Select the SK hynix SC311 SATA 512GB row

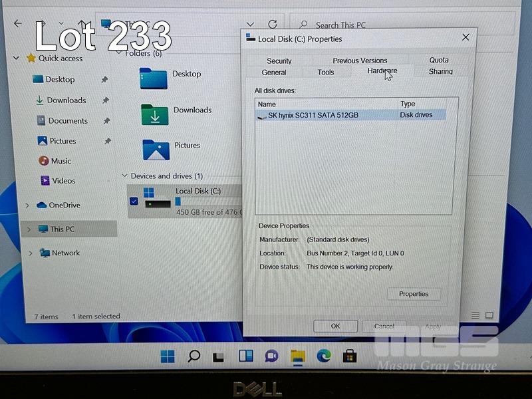click(352, 115)
